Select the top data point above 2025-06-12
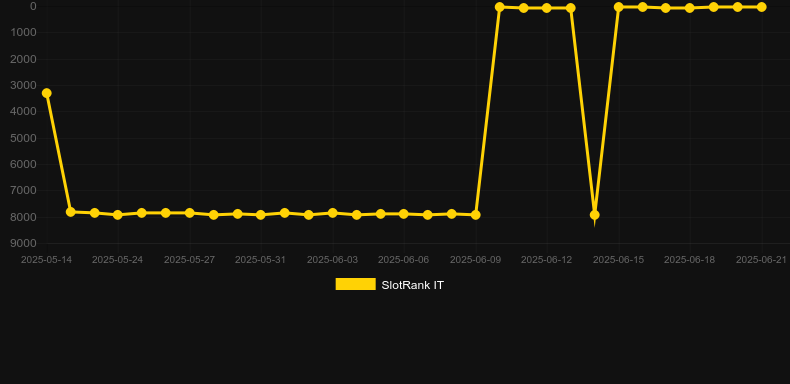This screenshot has height=384, width=790. click(547, 8)
